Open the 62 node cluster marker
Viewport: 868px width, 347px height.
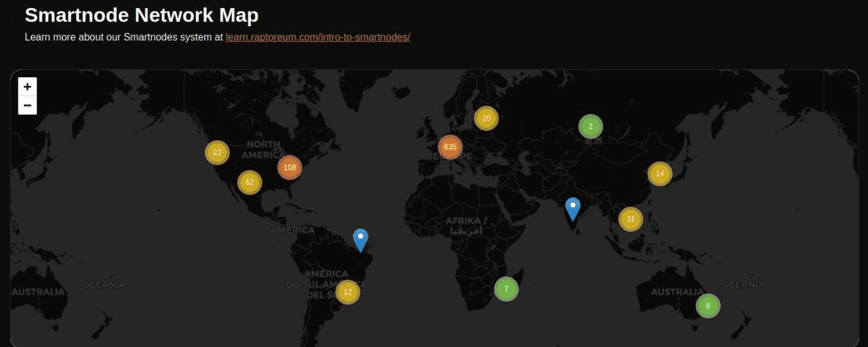pos(250,182)
